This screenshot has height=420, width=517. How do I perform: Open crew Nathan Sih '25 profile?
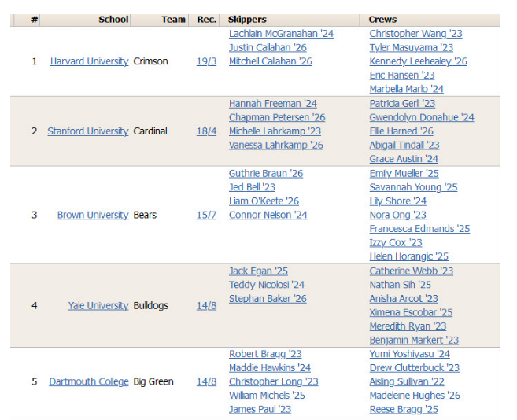click(401, 285)
